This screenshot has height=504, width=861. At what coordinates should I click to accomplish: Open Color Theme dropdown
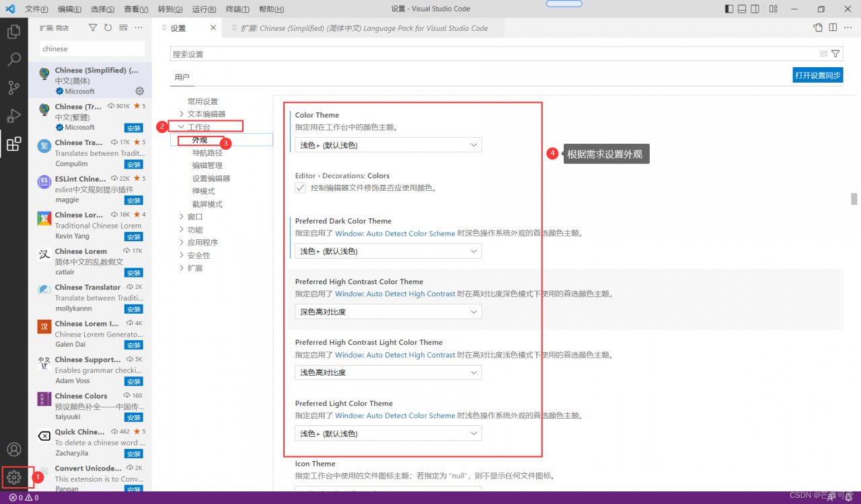pos(388,144)
